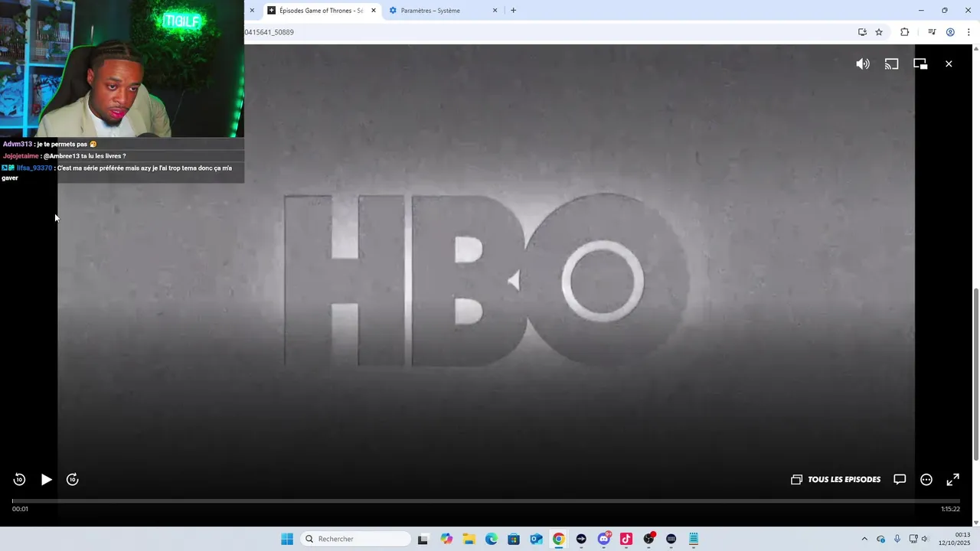Open network and volume quick settings
The height and width of the screenshot is (551, 980).
(x=919, y=539)
